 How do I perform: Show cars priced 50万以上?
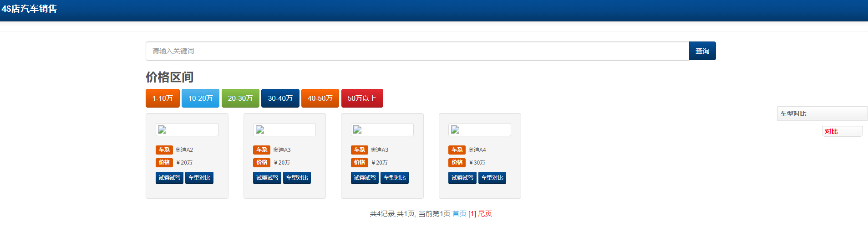[x=362, y=98]
